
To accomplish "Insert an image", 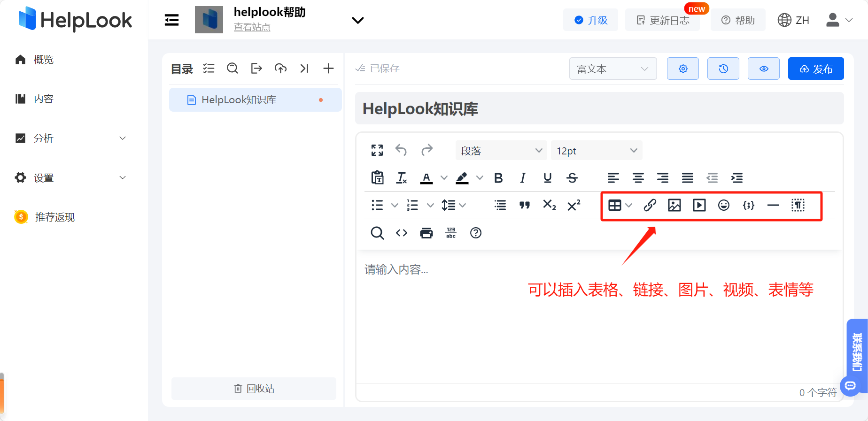I will click(x=674, y=205).
